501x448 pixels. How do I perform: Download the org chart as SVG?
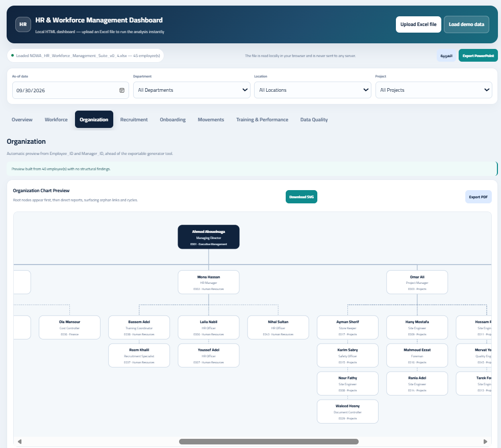pyautogui.click(x=302, y=197)
